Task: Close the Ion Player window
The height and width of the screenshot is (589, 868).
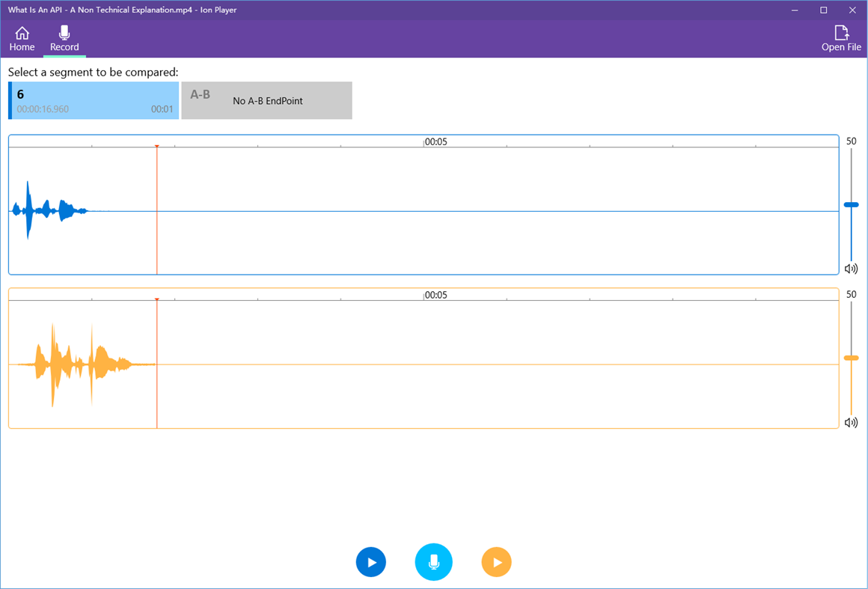Action: point(852,10)
